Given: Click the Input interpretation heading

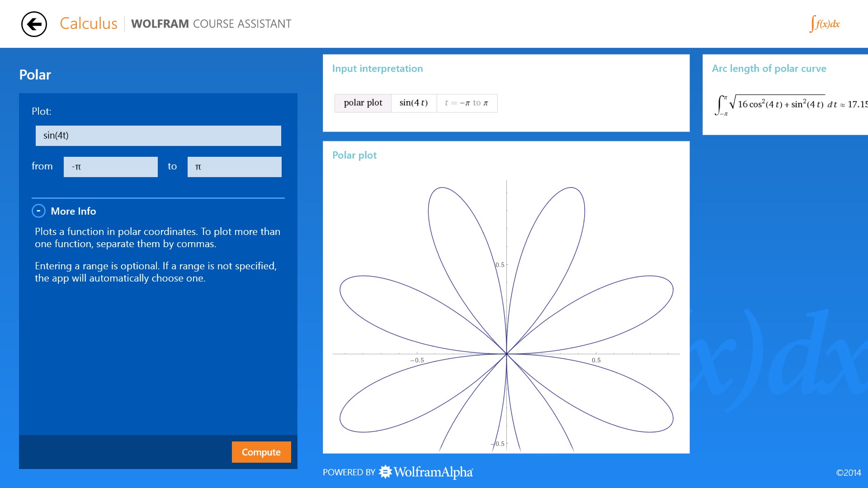Looking at the screenshot, I should coord(377,68).
